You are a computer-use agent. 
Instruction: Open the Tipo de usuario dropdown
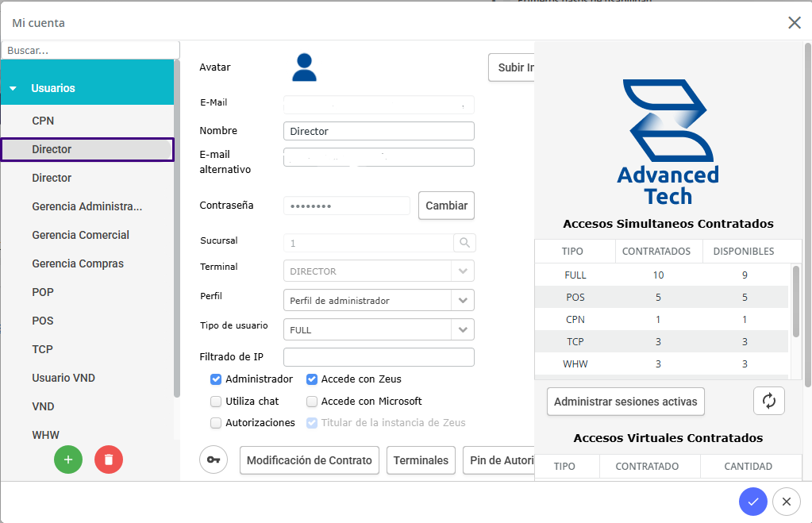pyautogui.click(x=463, y=329)
